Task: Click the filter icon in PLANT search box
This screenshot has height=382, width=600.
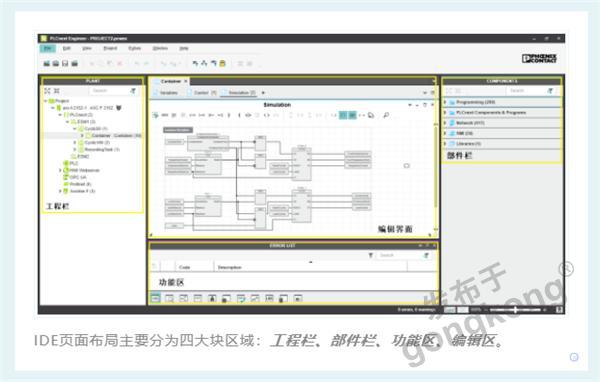Action: click(133, 91)
